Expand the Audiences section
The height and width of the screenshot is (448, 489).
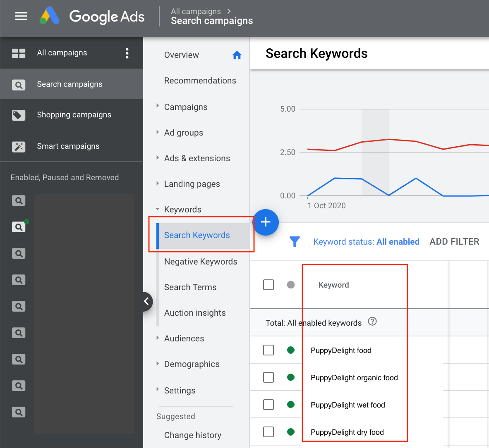coord(158,338)
